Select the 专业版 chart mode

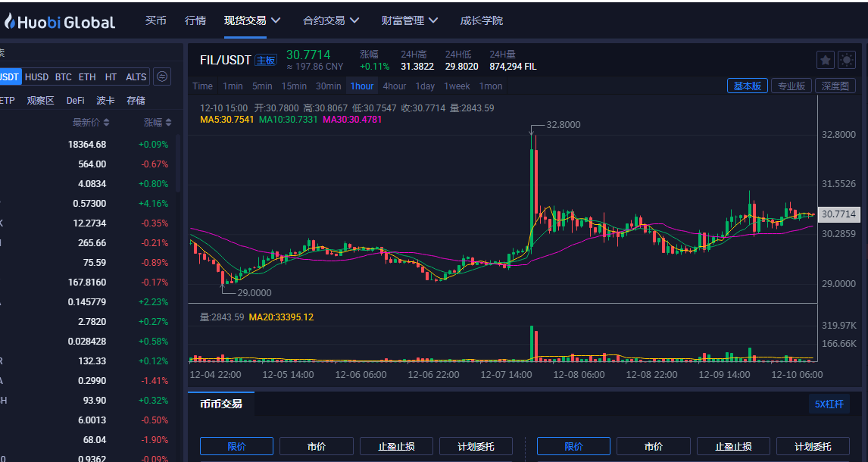[x=791, y=86]
